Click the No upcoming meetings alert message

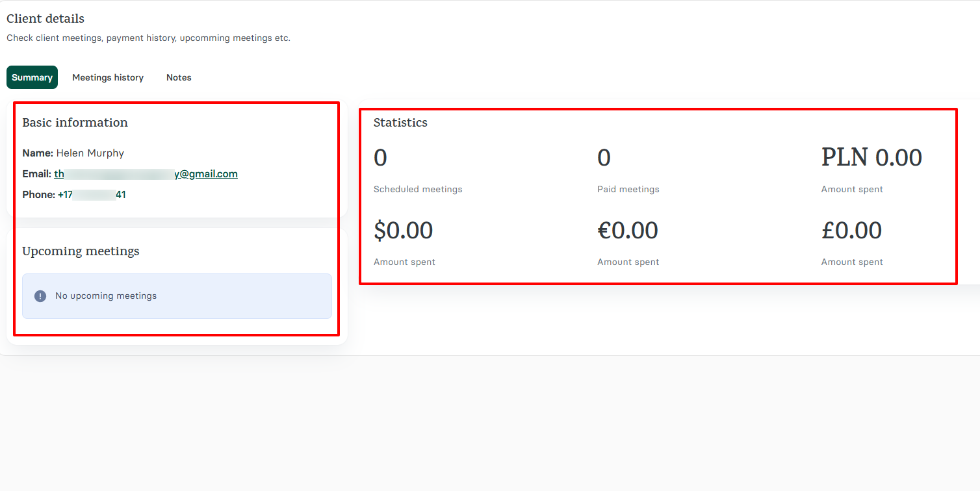coord(105,296)
